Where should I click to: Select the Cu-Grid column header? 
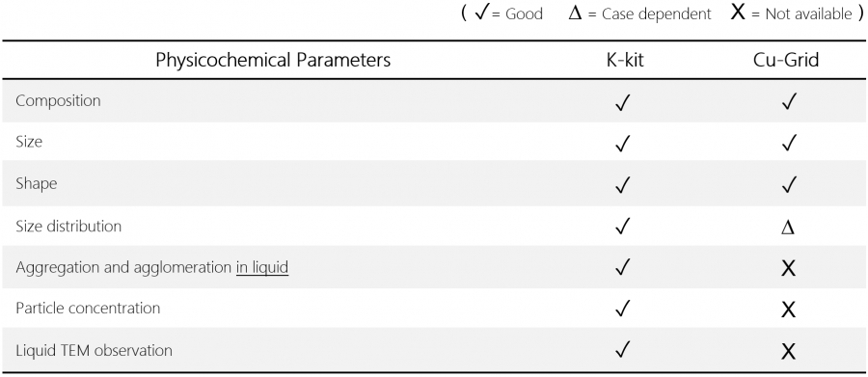(x=786, y=60)
